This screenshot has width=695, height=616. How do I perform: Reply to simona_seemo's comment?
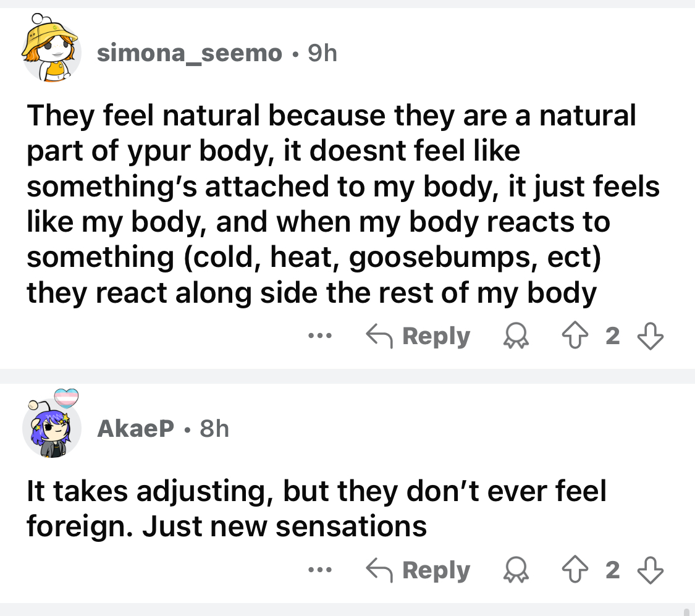coord(418,337)
